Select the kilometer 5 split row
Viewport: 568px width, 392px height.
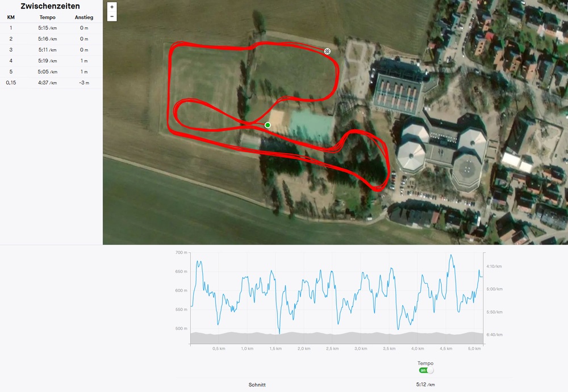click(51, 71)
